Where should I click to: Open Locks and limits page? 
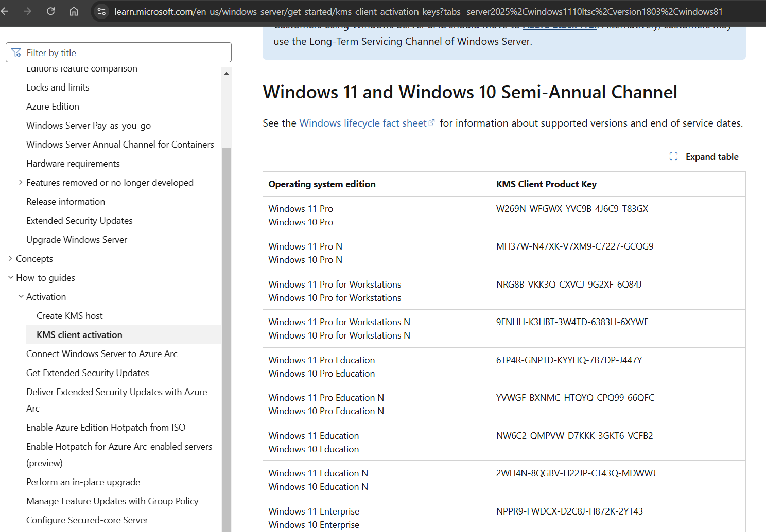(x=58, y=87)
